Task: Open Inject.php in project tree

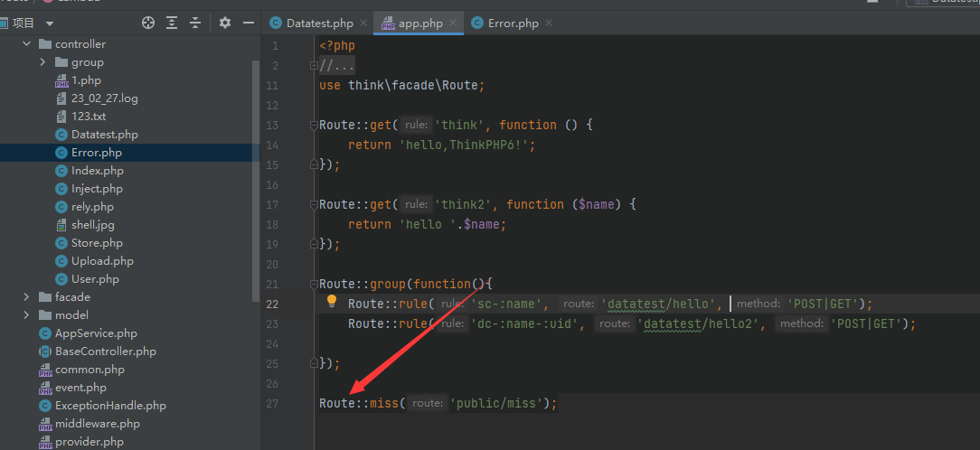Action: click(x=97, y=189)
